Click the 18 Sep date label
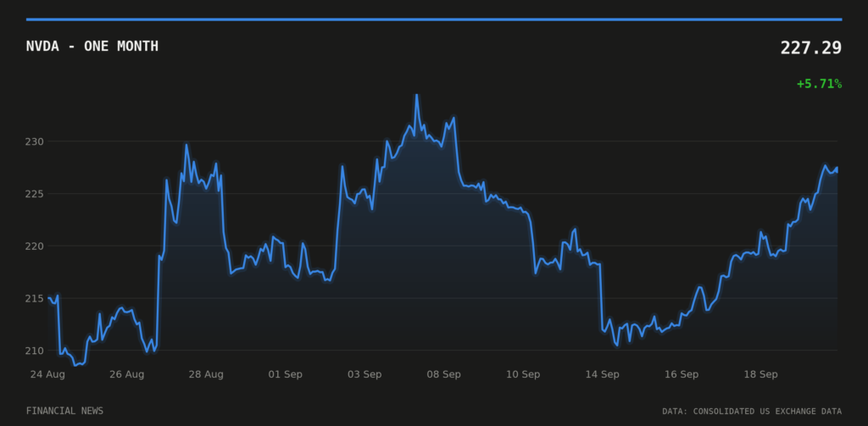 pos(760,374)
